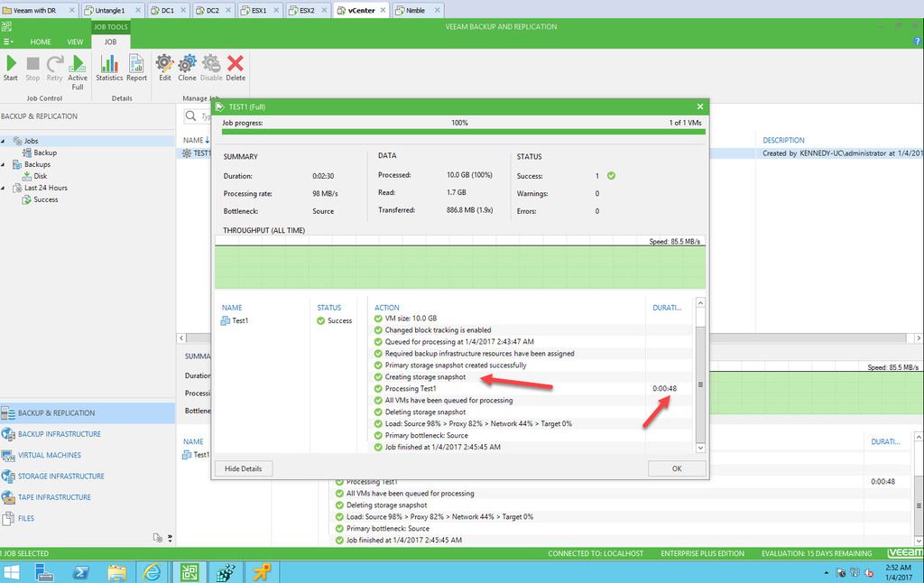This screenshot has height=583, width=924.
Task: Select the Backup jobs node
Action: (45, 153)
